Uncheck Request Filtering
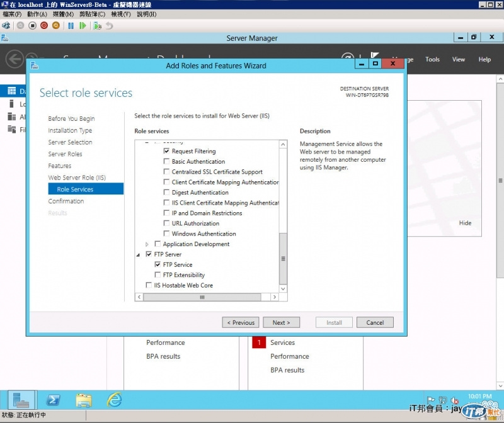 point(166,151)
